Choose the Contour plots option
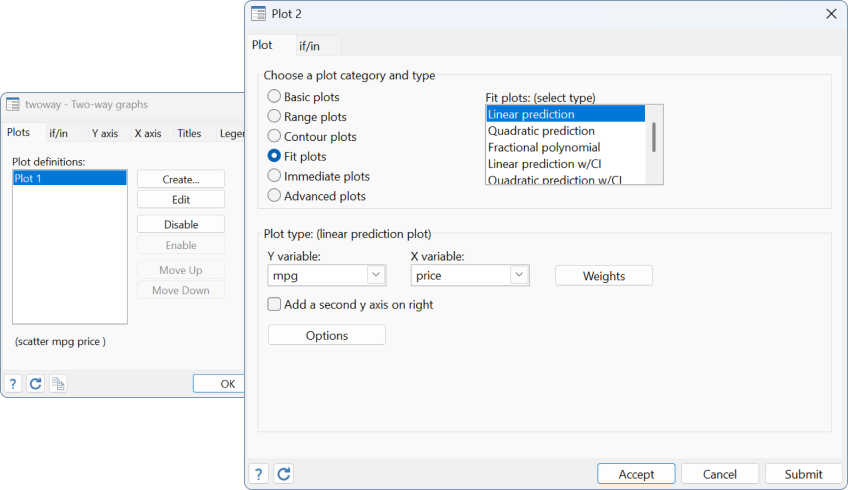The image size is (848, 490). point(275,137)
